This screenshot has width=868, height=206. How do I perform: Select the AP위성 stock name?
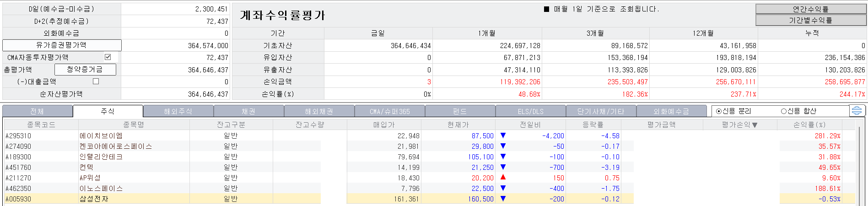click(x=90, y=178)
